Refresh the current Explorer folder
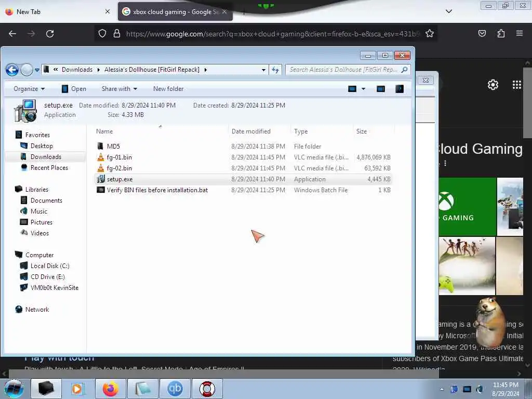 click(275, 70)
